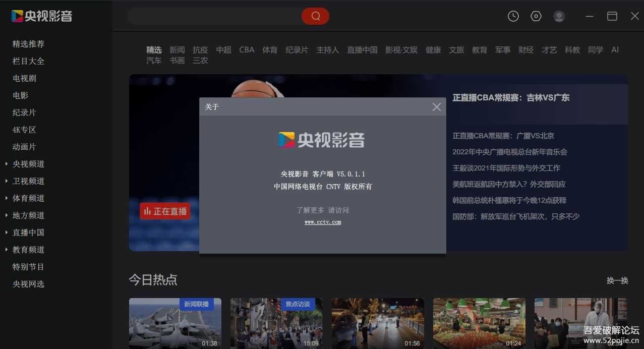Click the red search magnifier button
Image resolution: width=644 pixels, height=349 pixels.
tap(315, 16)
